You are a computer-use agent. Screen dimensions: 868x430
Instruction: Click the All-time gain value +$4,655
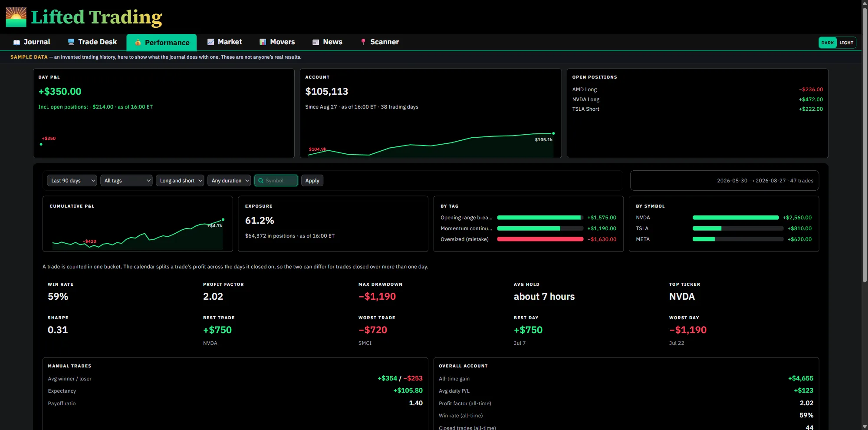[x=801, y=378]
